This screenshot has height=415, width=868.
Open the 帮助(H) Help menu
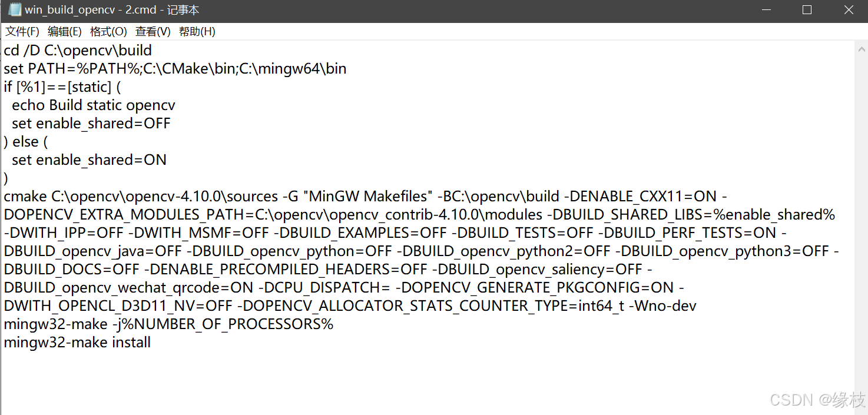[x=197, y=31]
